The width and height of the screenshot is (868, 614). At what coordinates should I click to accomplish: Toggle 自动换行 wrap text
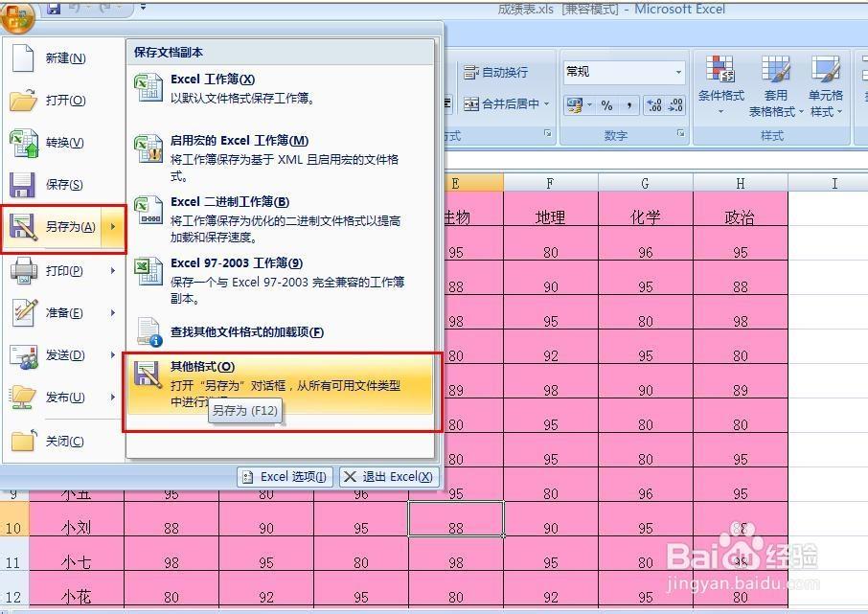(496, 72)
